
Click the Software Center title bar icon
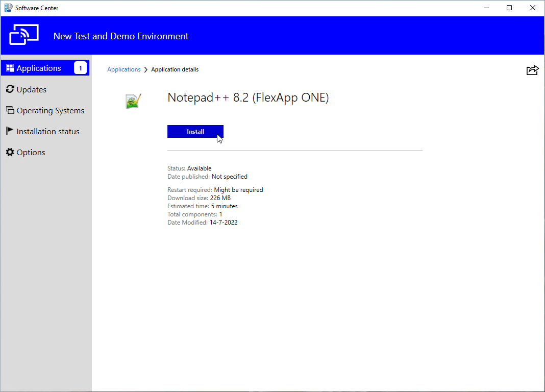click(x=8, y=8)
